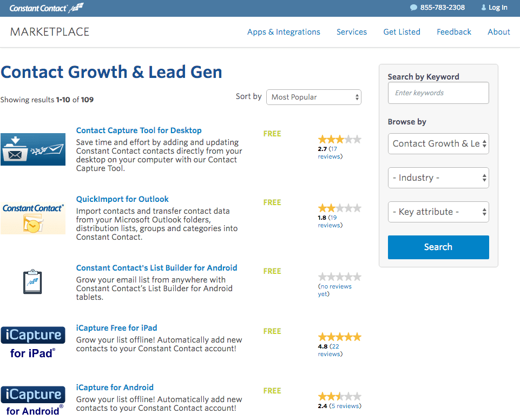Click star rating for QuickImport for Outlook
This screenshot has height=420, width=520.
(340, 208)
